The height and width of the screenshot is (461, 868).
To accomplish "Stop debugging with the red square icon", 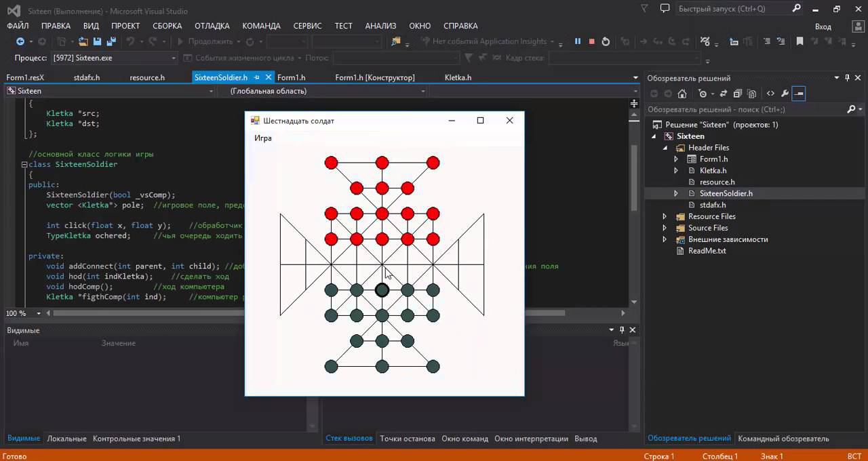I will pyautogui.click(x=591, y=41).
